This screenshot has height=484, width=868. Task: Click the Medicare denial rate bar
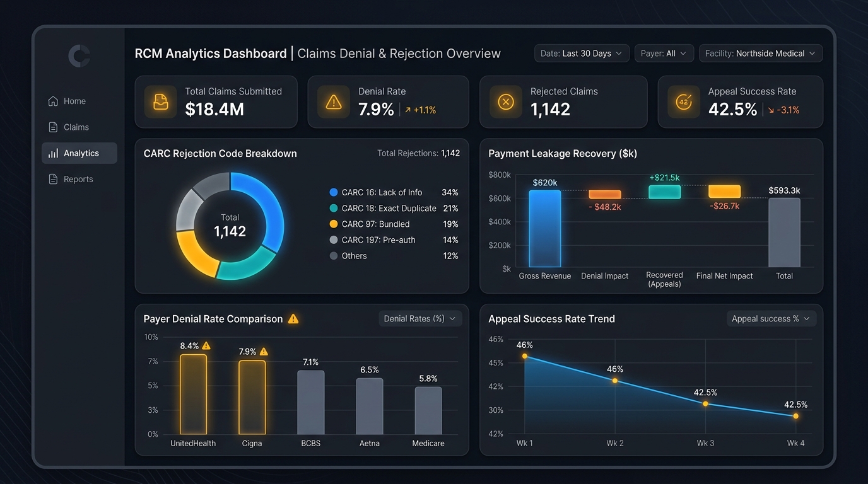coord(428,410)
